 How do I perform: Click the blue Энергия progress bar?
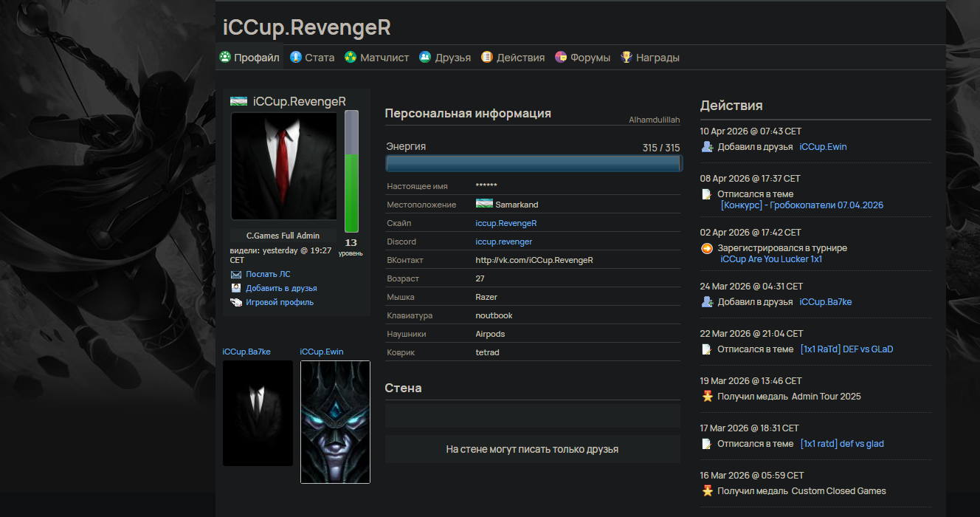tap(534, 163)
